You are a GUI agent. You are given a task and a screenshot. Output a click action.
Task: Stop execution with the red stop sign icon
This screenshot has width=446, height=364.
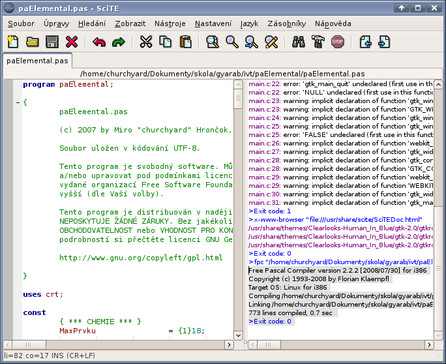337,42
